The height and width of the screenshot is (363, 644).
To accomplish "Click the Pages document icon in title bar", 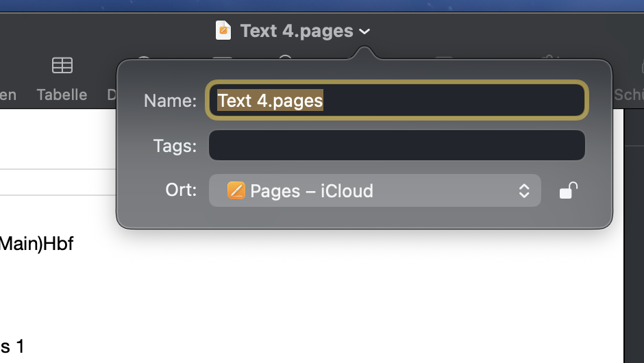I will point(223,31).
